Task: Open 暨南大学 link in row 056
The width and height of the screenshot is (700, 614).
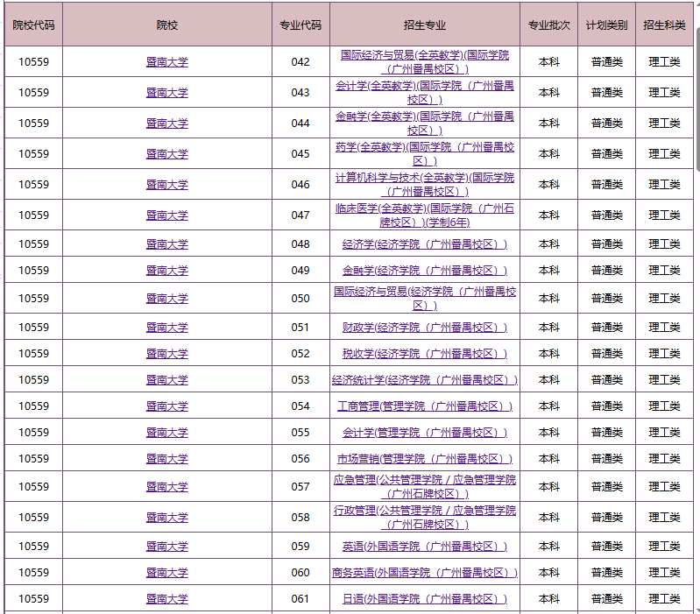Action: click(167, 459)
